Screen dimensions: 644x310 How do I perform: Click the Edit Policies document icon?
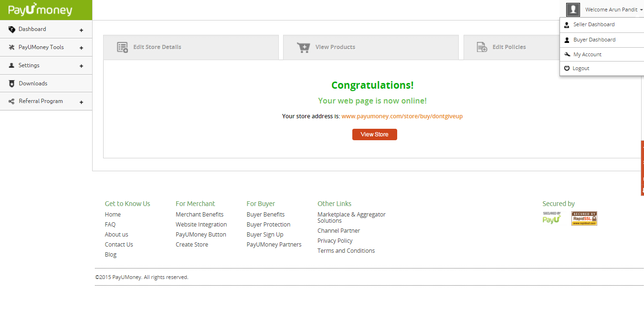482,47
